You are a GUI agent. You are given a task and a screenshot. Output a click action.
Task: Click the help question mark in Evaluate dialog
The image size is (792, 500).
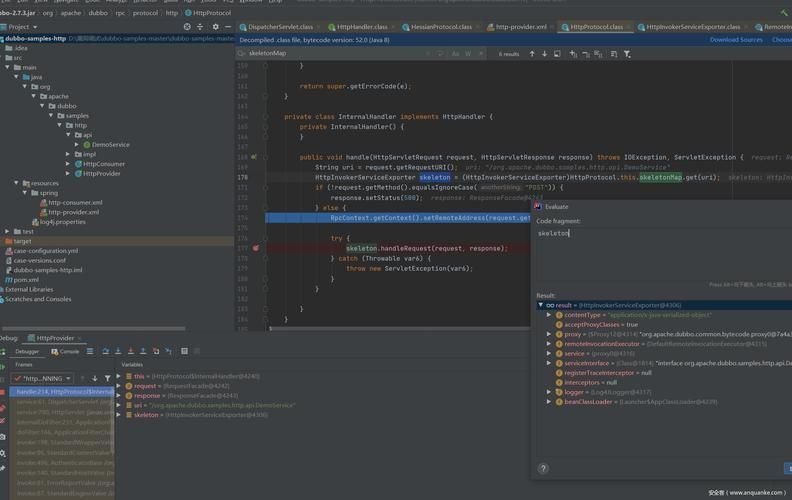tap(543, 468)
